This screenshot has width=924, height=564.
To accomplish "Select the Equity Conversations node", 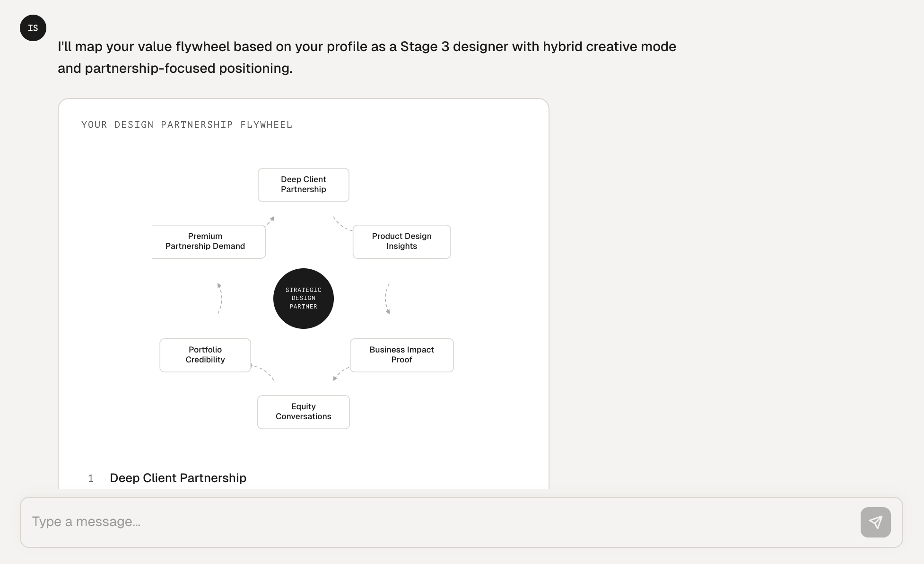I will coord(304,412).
